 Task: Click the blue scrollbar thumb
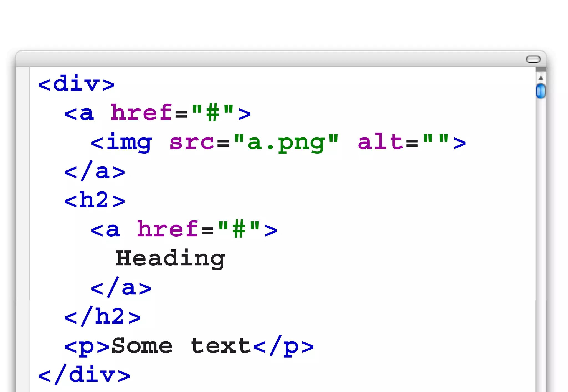tap(541, 91)
